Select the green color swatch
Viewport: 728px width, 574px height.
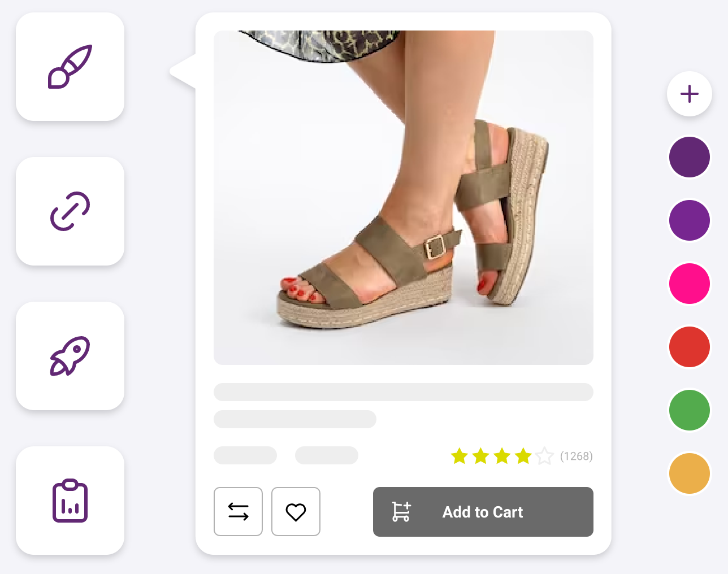(x=689, y=410)
